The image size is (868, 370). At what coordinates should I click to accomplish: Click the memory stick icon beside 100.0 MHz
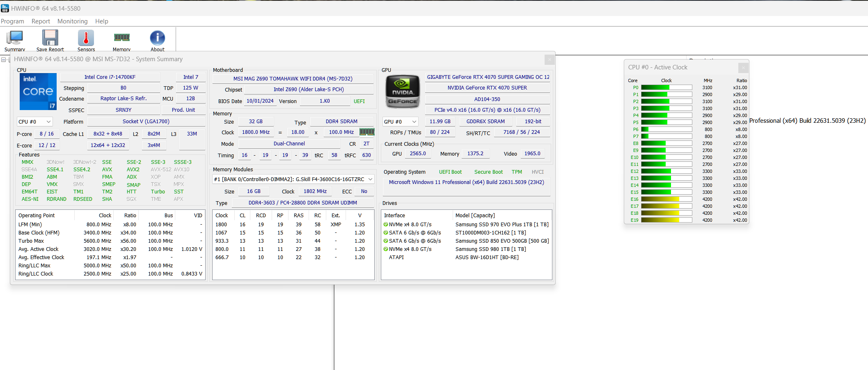(367, 132)
